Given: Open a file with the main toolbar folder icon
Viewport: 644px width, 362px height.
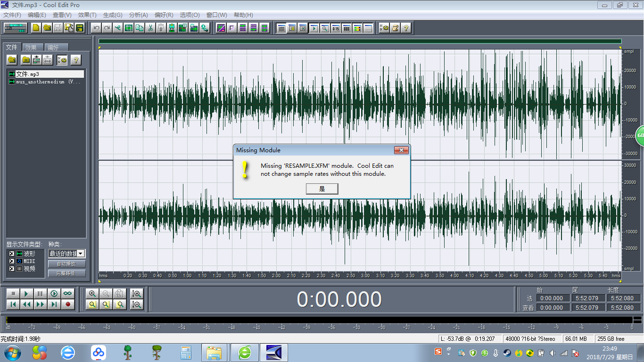Looking at the screenshot, I should coord(47,28).
